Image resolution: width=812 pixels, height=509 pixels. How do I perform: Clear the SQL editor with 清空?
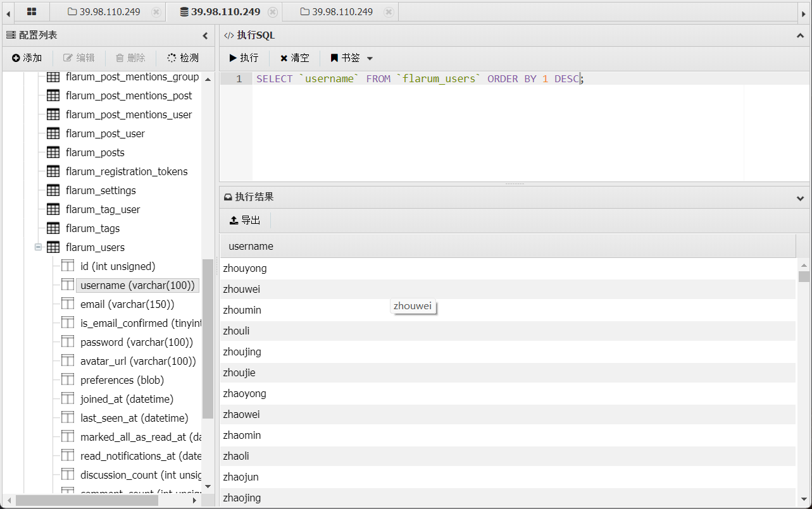coord(295,58)
